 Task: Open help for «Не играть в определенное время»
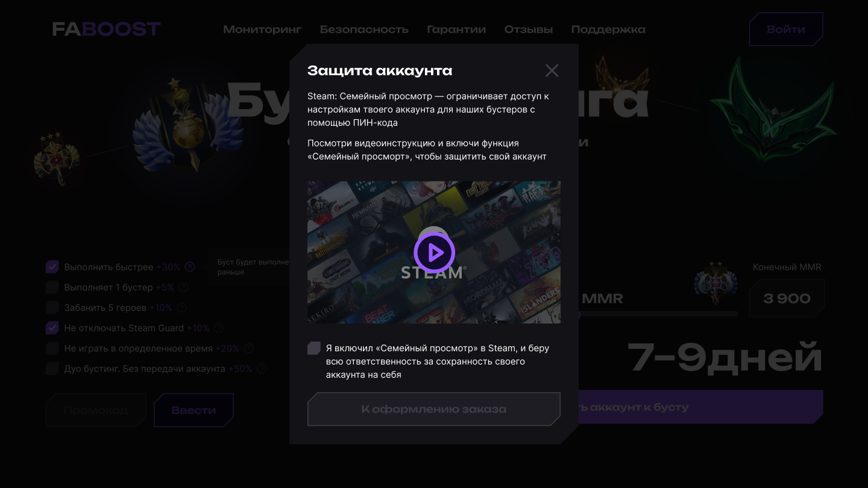248,348
